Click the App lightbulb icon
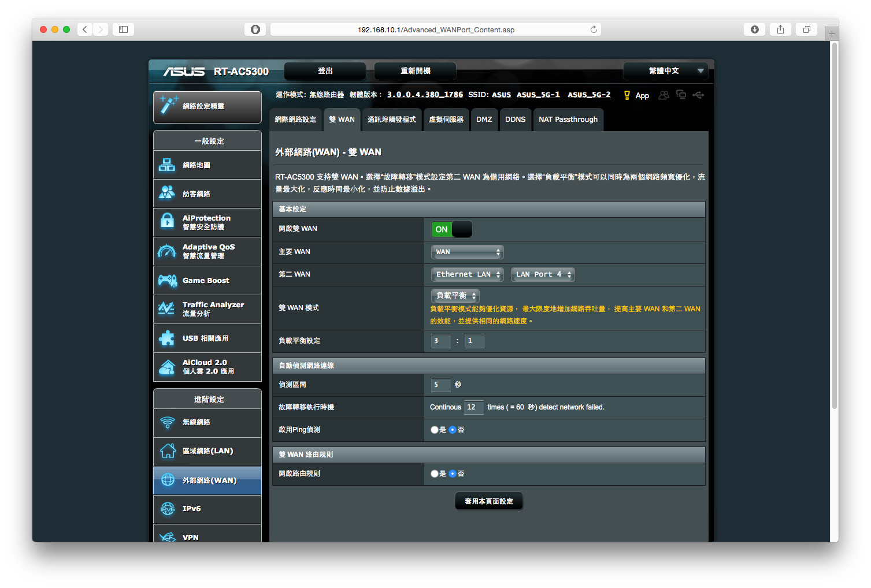This screenshot has height=588, width=871. pyautogui.click(x=627, y=95)
